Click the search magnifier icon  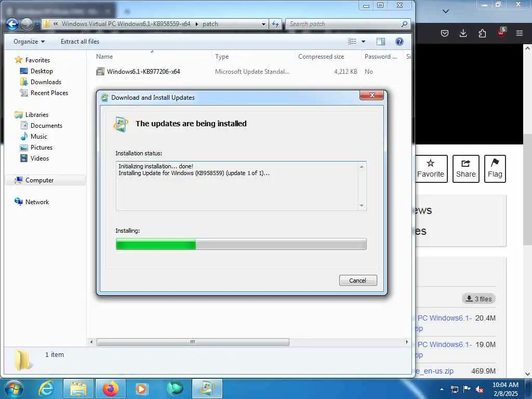pos(404,24)
